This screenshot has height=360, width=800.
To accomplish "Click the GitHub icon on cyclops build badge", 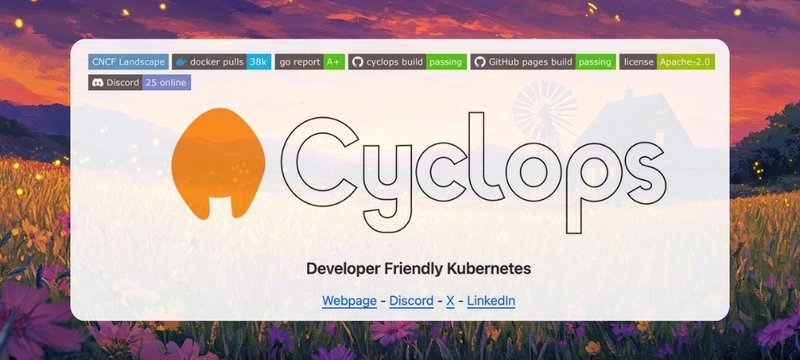I will [x=357, y=62].
